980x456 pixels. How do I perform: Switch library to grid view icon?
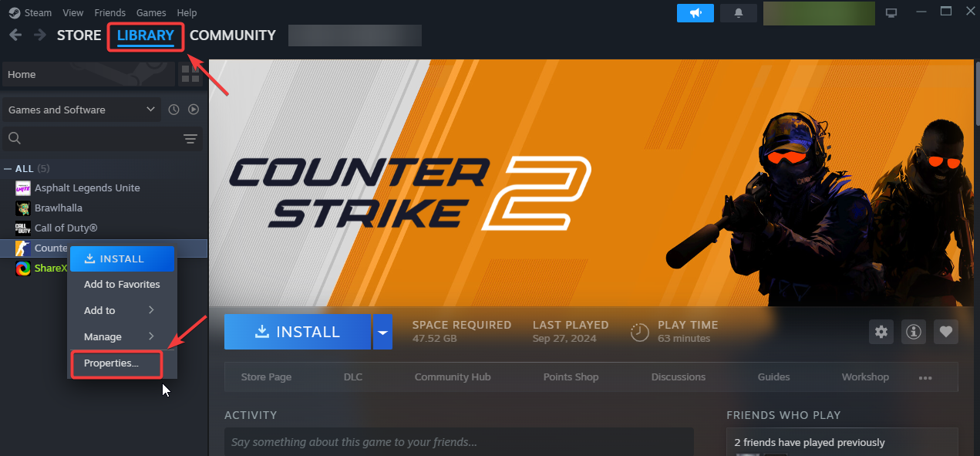[x=189, y=74]
